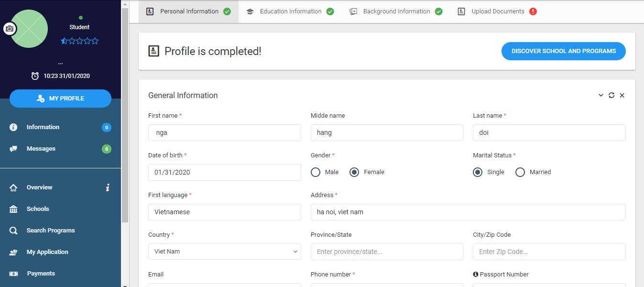Image resolution: width=644 pixels, height=287 pixels.
Task: Open Search Programs in the sidebar
Action: (x=60, y=231)
